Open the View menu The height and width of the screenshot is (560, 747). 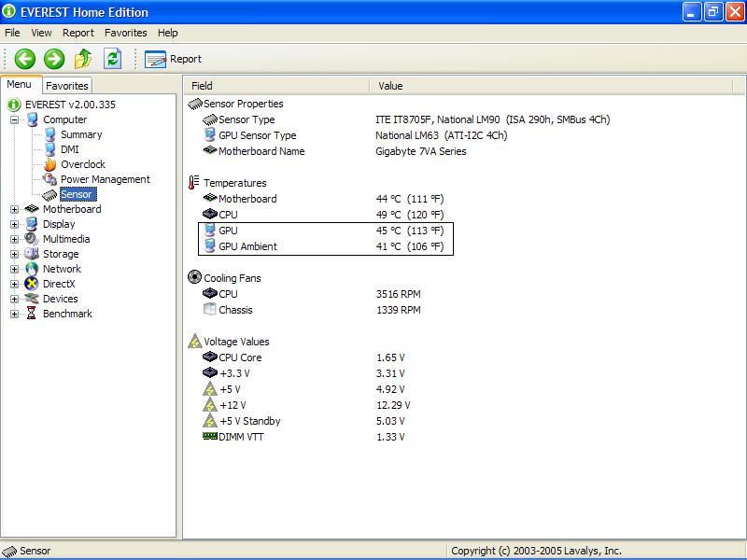tap(41, 33)
